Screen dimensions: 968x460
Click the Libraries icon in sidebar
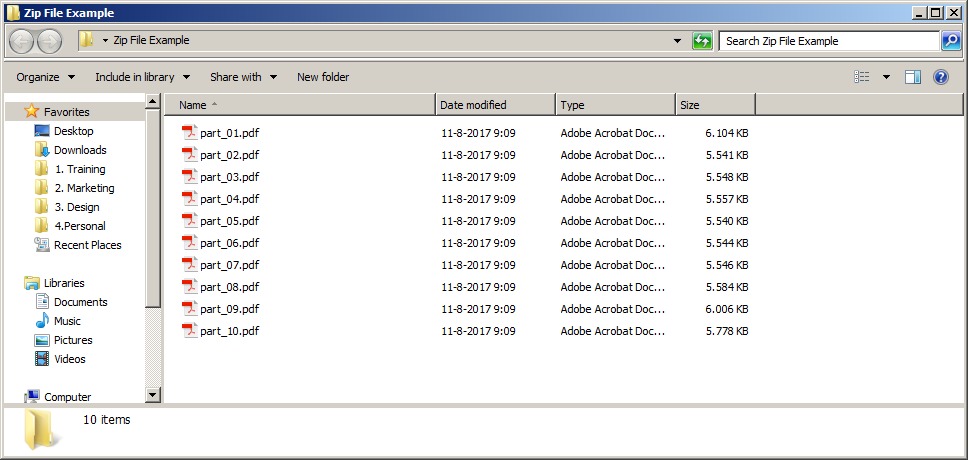[x=31, y=283]
